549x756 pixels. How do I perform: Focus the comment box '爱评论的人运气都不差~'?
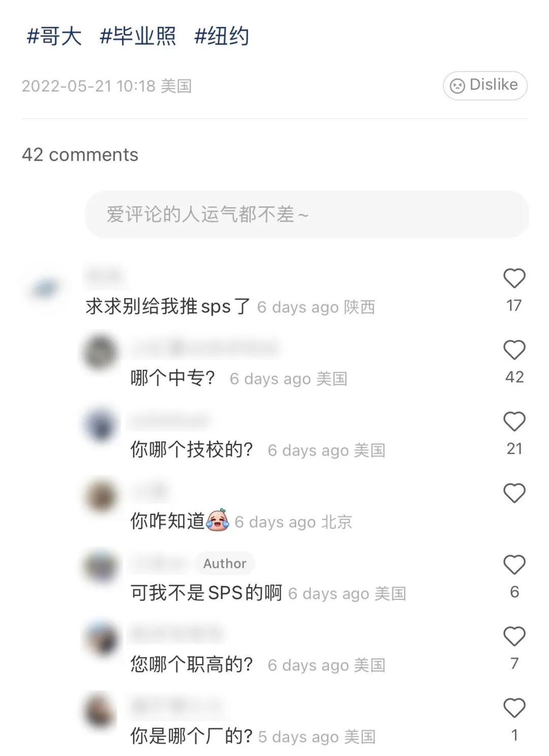pyautogui.click(x=307, y=214)
